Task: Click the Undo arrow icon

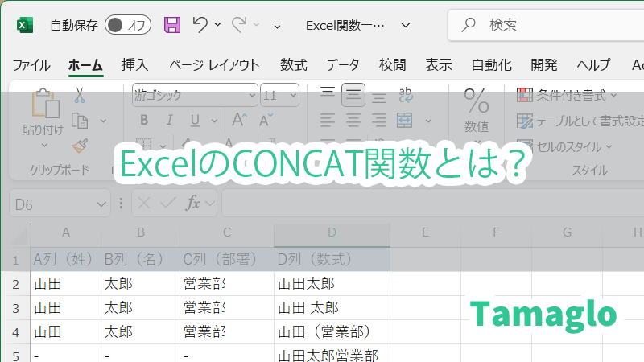Action: (x=201, y=25)
